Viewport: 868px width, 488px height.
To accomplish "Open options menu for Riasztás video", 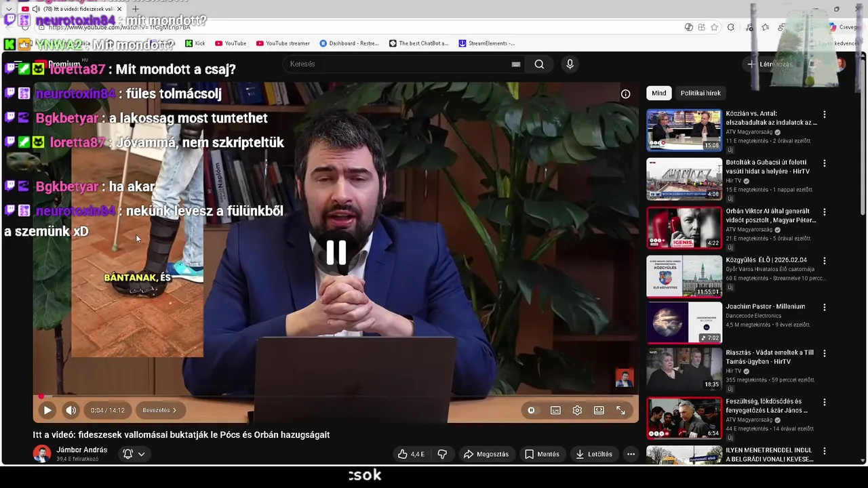I will pyautogui.click(x=825, y=354).
